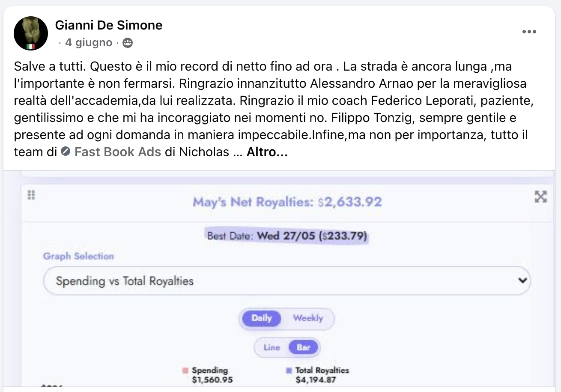This screenshot has width=561, height=392.
Task: Expand the post text with Altro...
Action: [267, 151]
